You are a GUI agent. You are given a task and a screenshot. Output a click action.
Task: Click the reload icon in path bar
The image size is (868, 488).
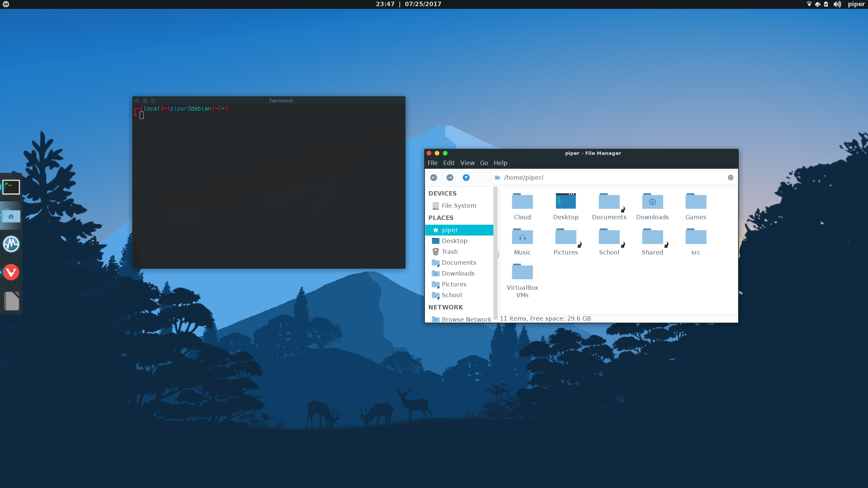731,178
